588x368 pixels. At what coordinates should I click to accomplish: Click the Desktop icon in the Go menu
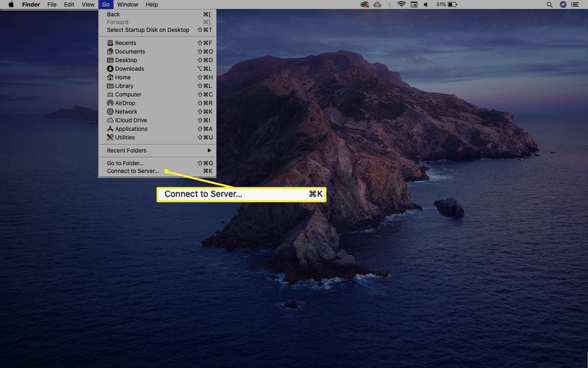(x=110, y=60)
